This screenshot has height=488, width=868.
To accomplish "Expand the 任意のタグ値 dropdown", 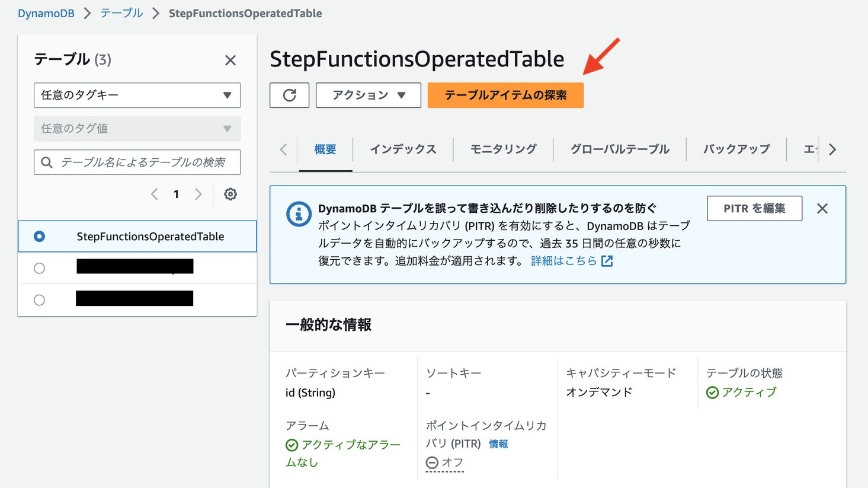I will (137, 129).
